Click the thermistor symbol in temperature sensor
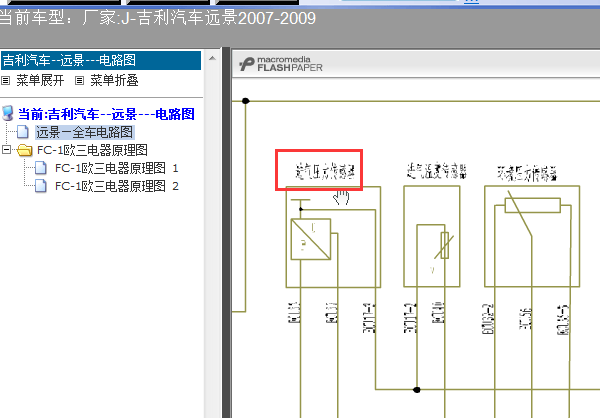The height and width of the screenshot is (418, 600). (x=445, y=245)
